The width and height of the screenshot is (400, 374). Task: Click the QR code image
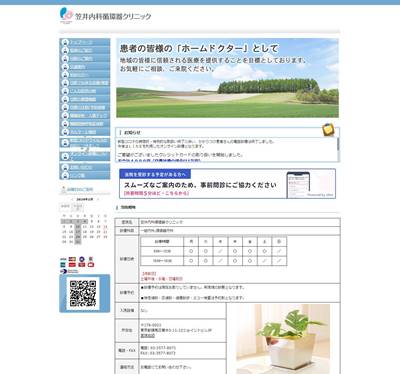83,293
